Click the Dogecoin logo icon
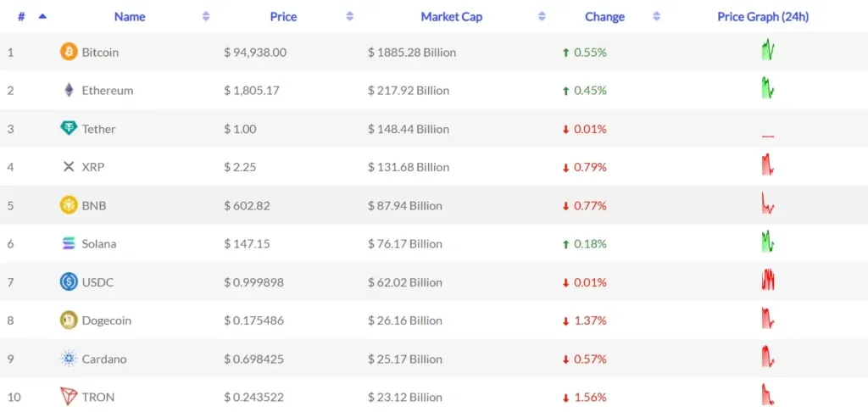Viewport: 868px width, 412px height. pyautogui.click(x=69, y=320)
